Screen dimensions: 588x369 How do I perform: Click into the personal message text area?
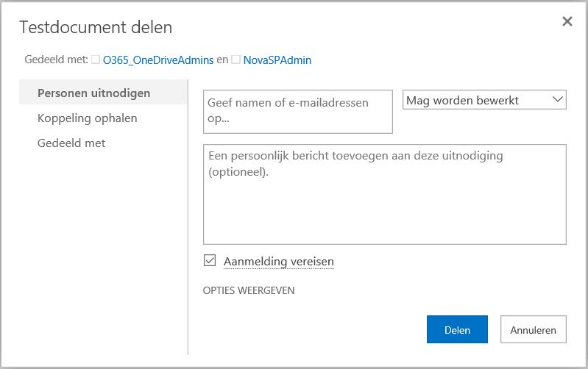point(385,195)
